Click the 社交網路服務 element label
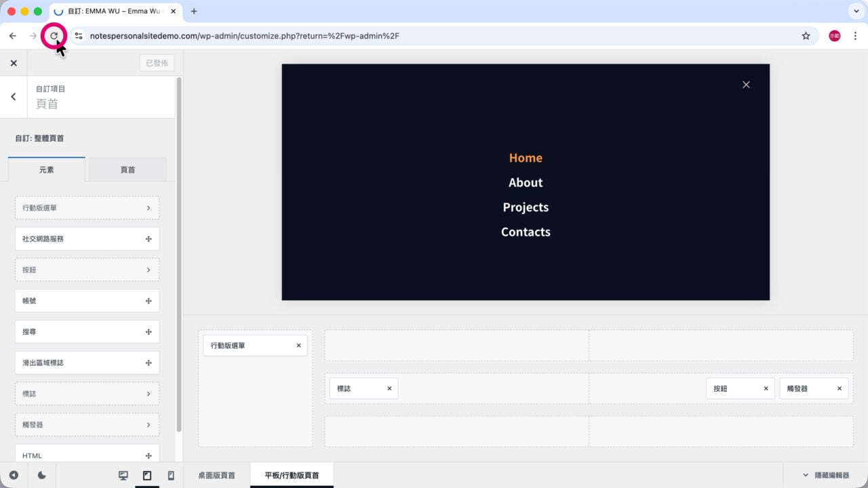 (43, 239)
